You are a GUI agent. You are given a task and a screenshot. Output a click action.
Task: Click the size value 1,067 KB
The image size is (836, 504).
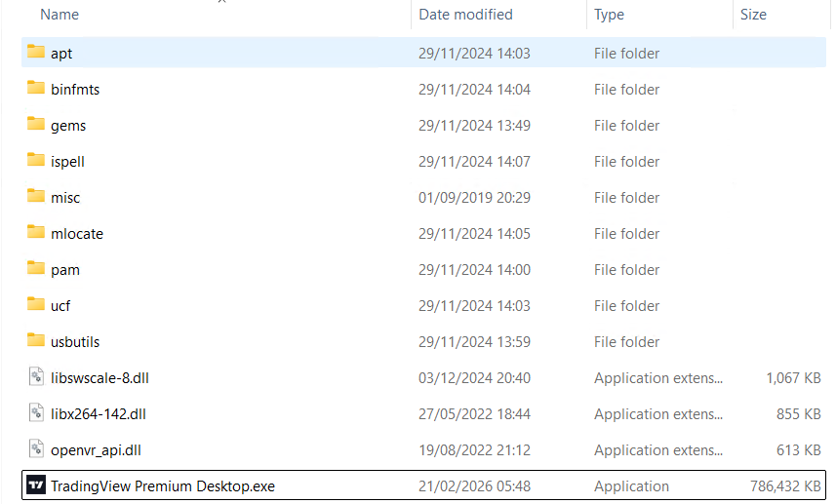click(x=793, y=378)
